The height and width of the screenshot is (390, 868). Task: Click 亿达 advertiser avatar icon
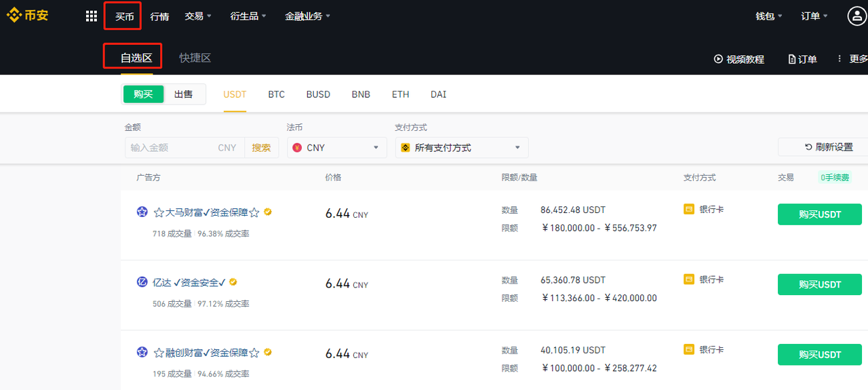click(x=142, y=282)
